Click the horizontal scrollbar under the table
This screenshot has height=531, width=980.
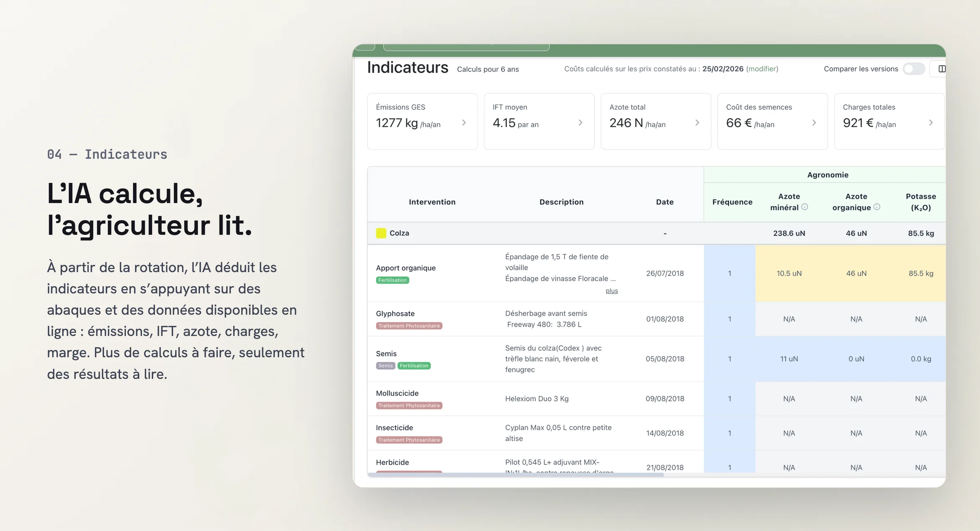pos(516,475)
